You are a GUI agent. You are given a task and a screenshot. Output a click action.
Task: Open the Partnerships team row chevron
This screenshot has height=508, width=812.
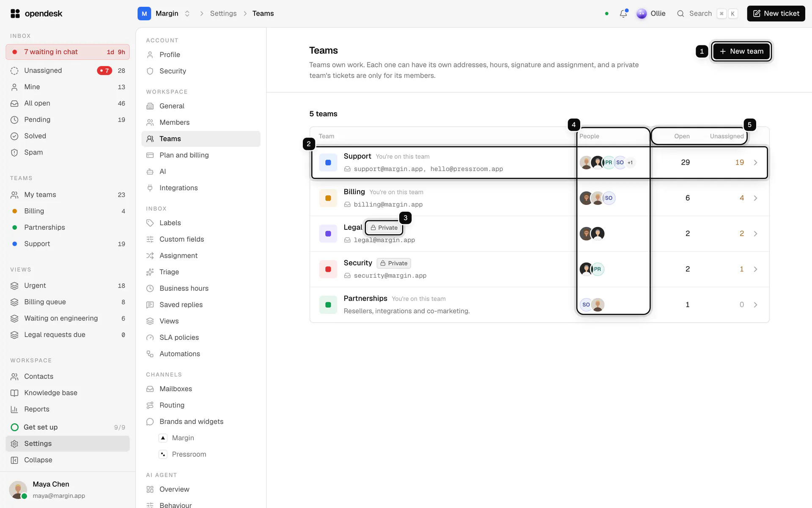pyautogui.click(x=755, y=305)
